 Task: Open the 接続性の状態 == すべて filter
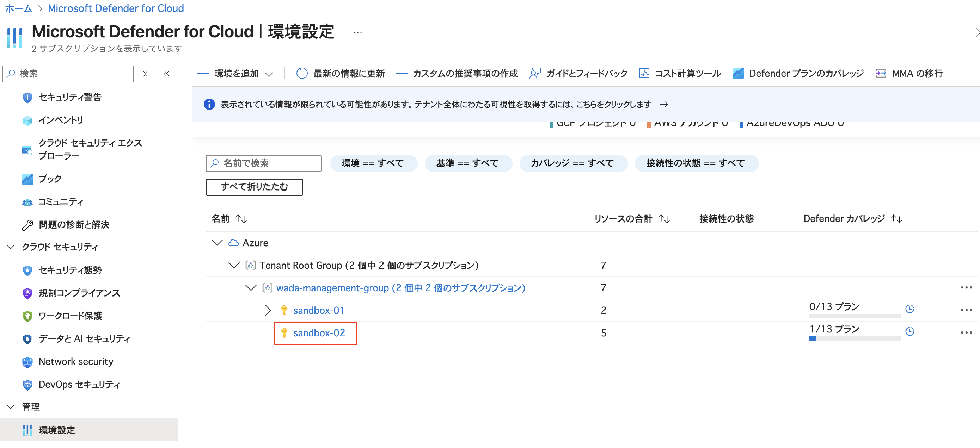coord(696,163)
